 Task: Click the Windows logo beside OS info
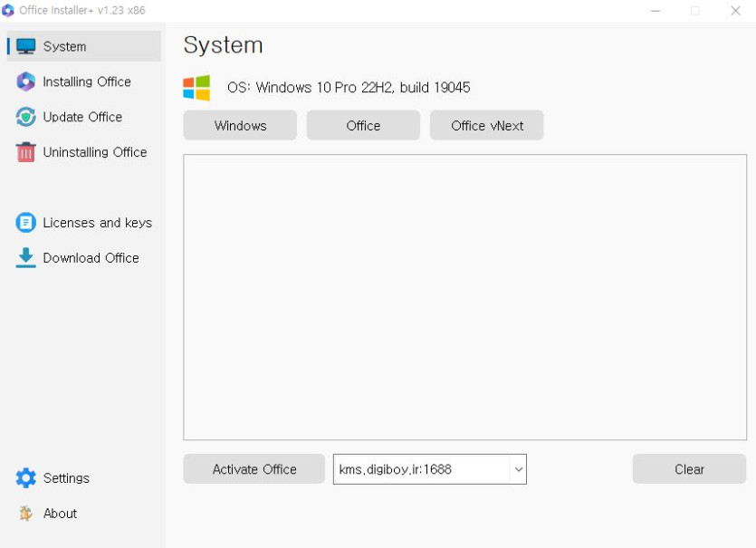point(196,87)
